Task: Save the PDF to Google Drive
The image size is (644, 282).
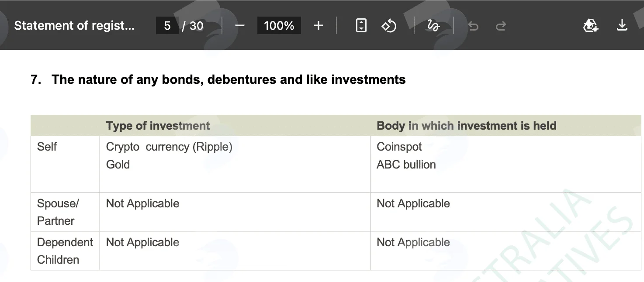Action: tap(591, 26)
